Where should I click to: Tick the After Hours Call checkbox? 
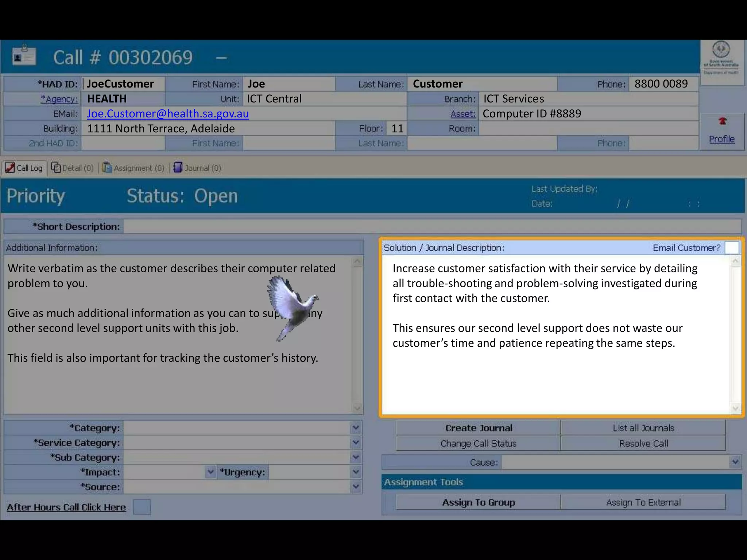coord(142,507)
